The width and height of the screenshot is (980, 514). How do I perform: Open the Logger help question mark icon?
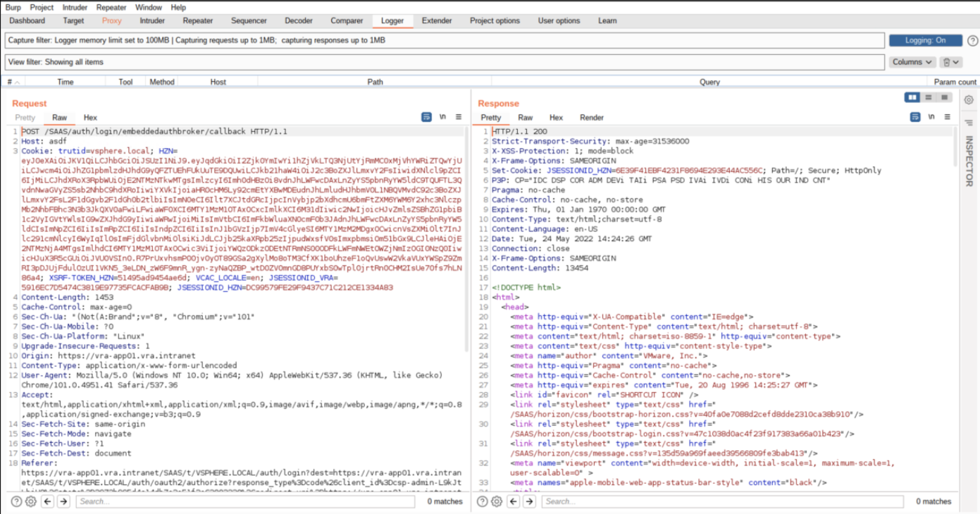pos(972,40)
